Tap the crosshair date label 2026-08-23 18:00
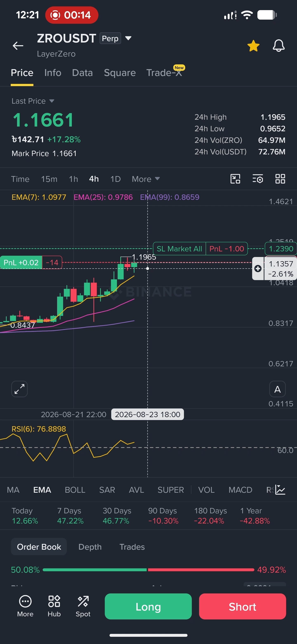Screen dimensions: 297x644 click(147, 414)
